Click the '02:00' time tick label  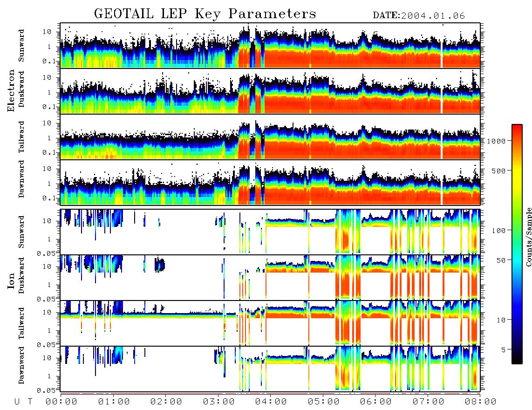[x=166, y=402]
